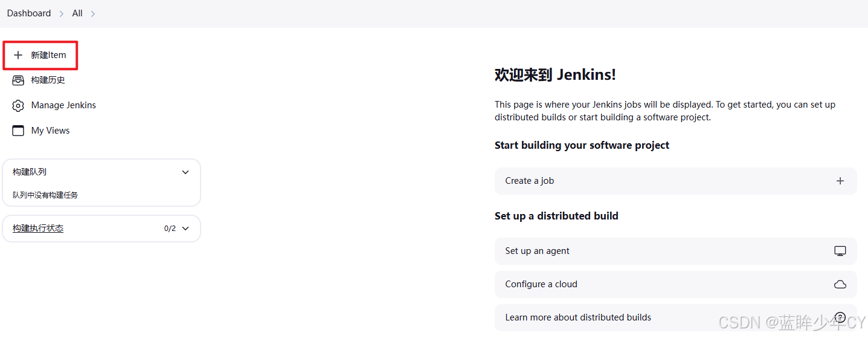Click the 队列中没有构建任务 message
This screenshot has width=868, height=338.
point(45,195)
